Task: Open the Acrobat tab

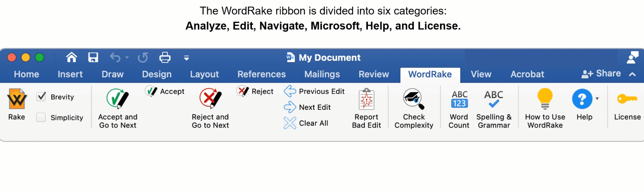Action: click(527, 74)
